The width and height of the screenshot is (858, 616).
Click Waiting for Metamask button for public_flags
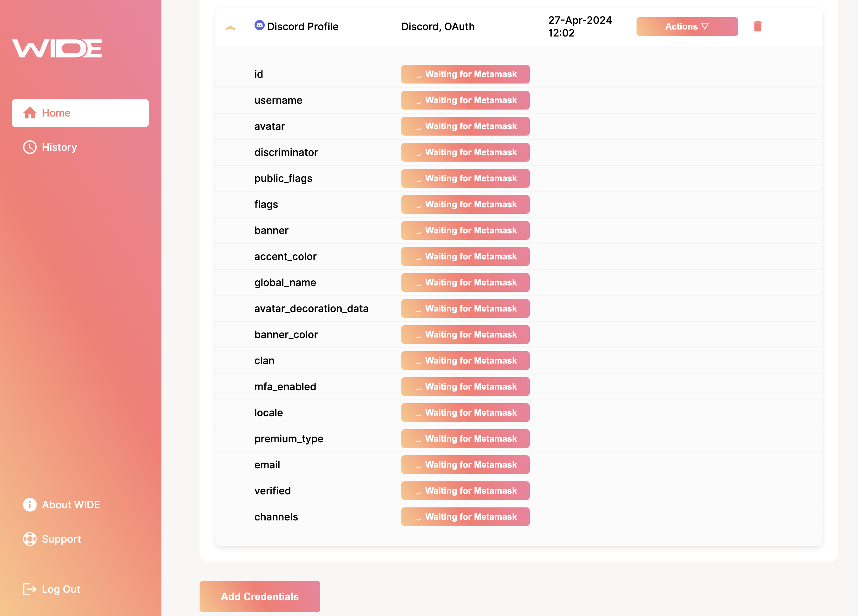pyautogui.click(x=465, y=178)
